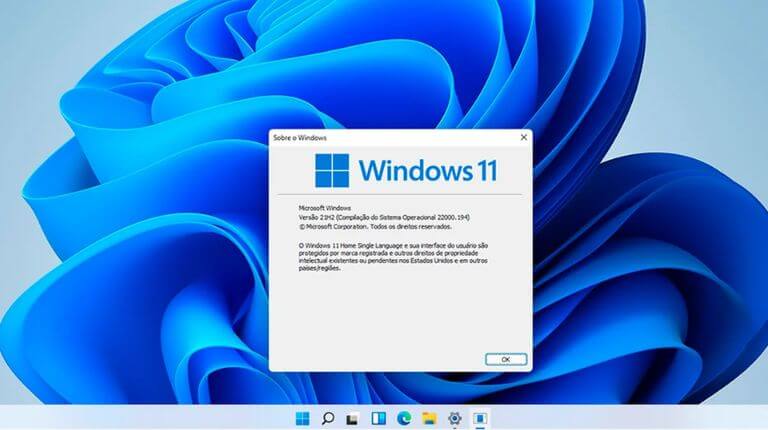Click the 'Windows 11 Home Single Language' paragraph

(x=393, y=257)
